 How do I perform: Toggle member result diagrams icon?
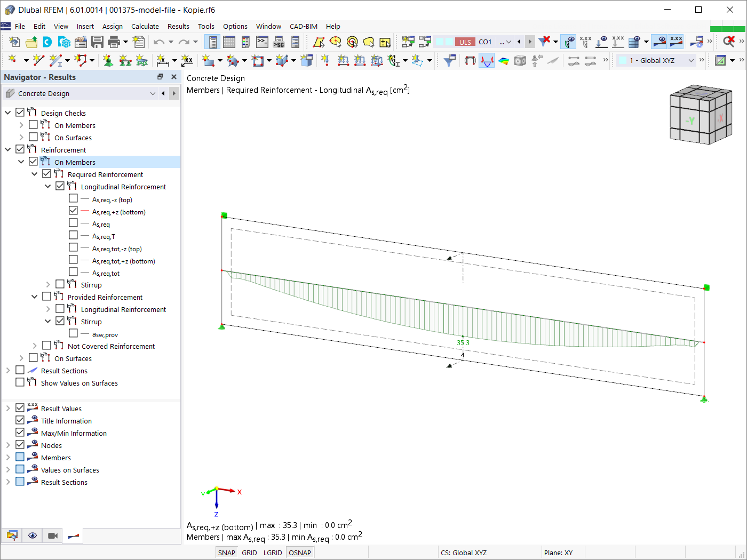point(487,60)
